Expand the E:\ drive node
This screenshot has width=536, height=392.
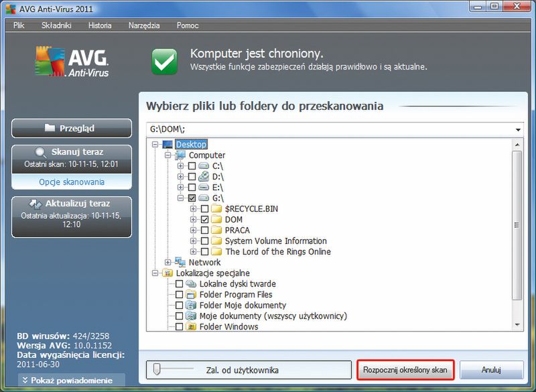pyautogui.click(x=180, y=187)
